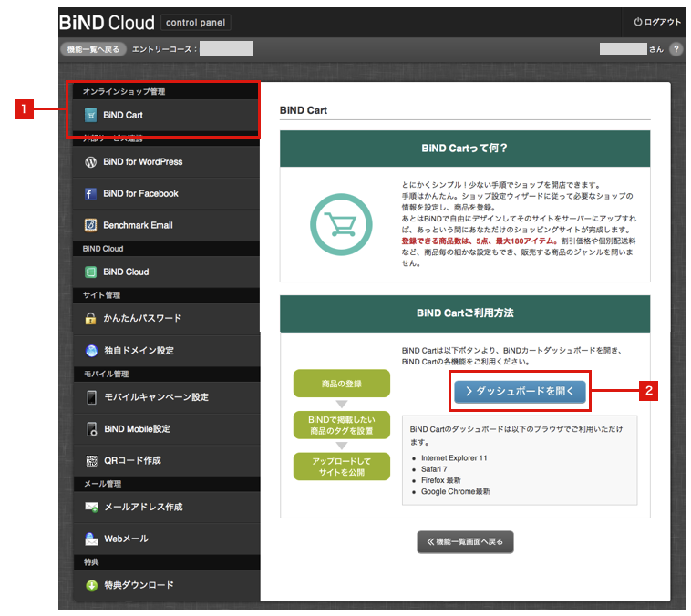Viewport: 691px width, 616px height.
Task: Click the BiND Cart page heading
Action: 304,110
